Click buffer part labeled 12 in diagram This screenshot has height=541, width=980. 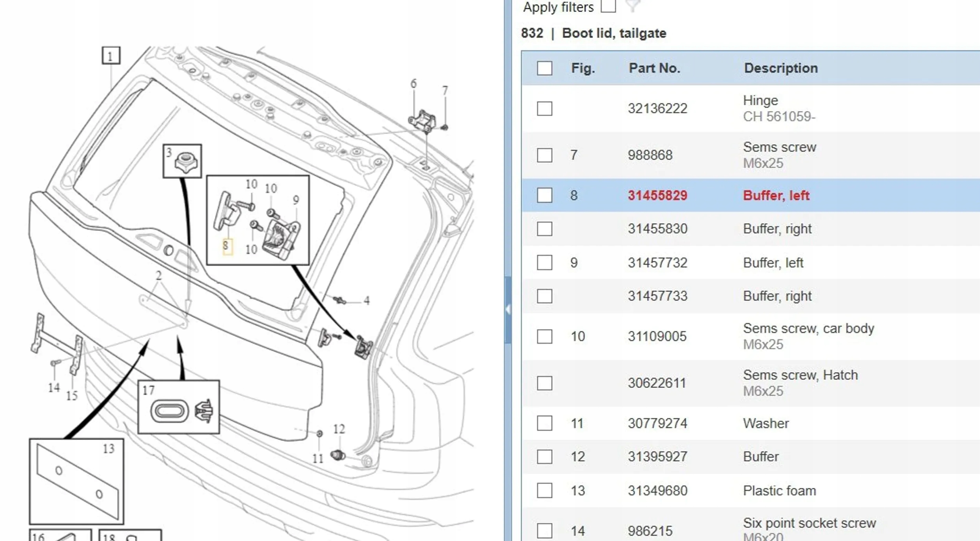(x=338, y=455)
